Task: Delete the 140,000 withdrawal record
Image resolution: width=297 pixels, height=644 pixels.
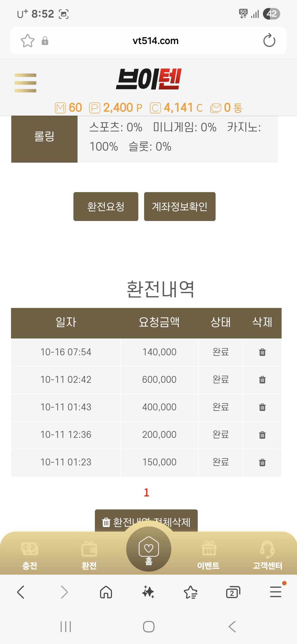Action: 262,352
